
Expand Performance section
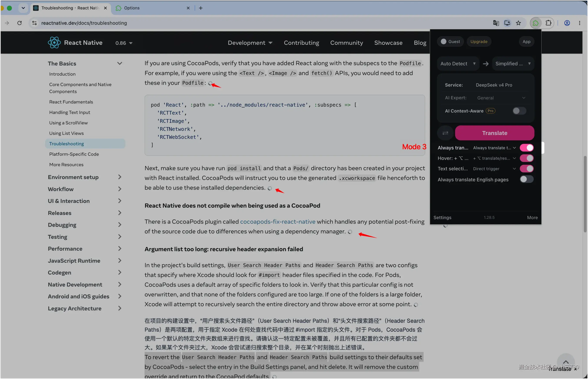(x=85, y=249)
